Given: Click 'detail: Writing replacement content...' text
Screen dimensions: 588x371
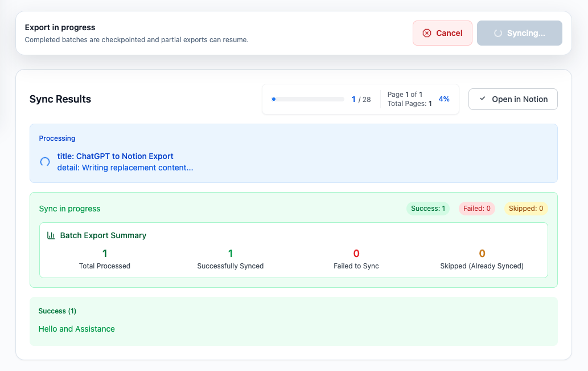Looking at the screenshot, I should tap(125, 168).
